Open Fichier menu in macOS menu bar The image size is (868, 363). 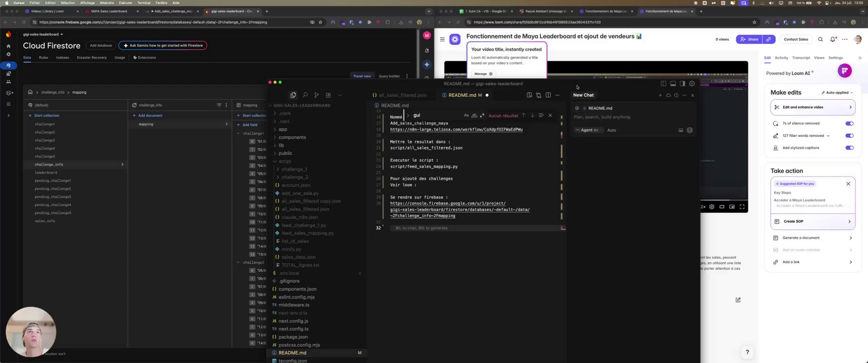[35, 3]
